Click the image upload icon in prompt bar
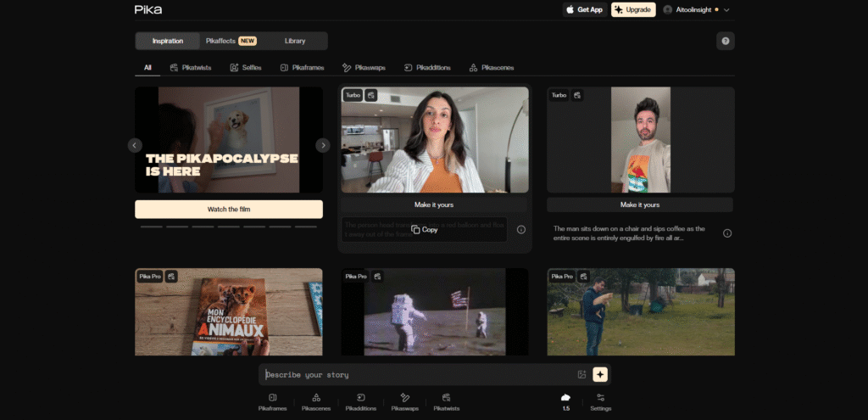 point(581,374)
